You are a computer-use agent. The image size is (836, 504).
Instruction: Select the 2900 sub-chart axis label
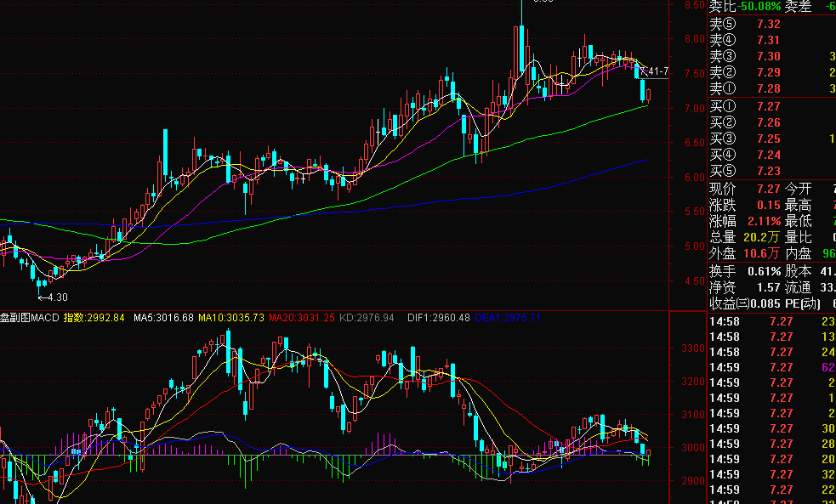(x=692, y=481)
